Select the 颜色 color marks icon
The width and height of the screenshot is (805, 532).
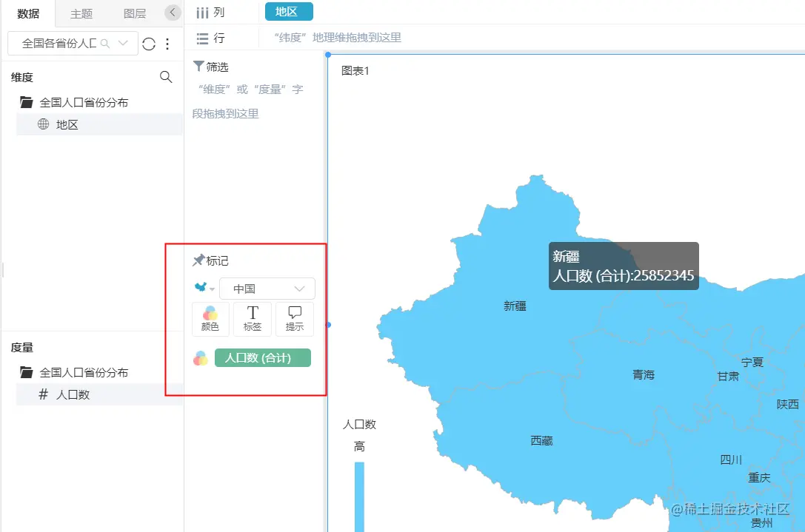(x=210, y=318)
